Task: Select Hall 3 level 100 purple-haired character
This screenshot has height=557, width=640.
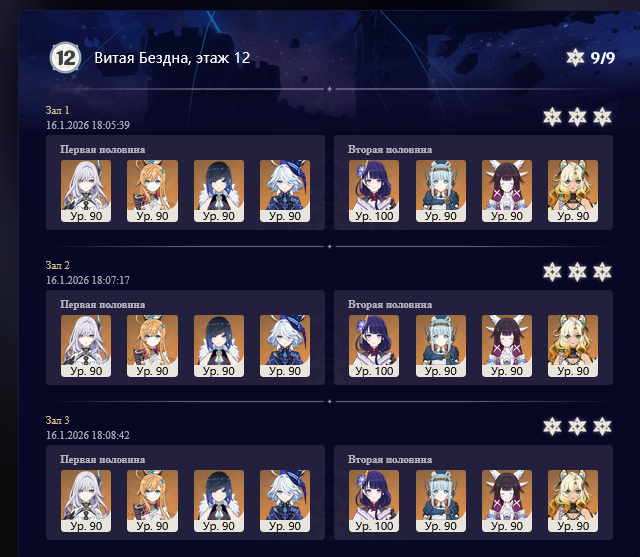Action: tap(374, 501)
